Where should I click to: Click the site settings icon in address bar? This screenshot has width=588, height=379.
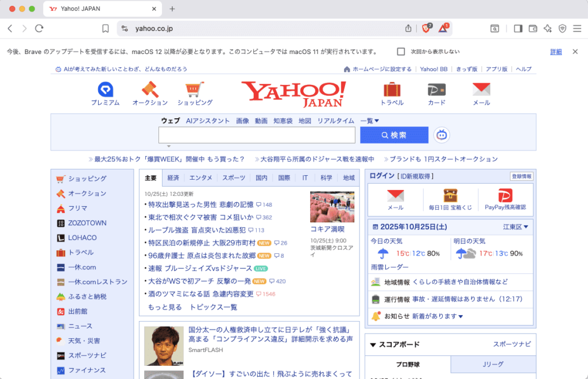tap(125, 29)
